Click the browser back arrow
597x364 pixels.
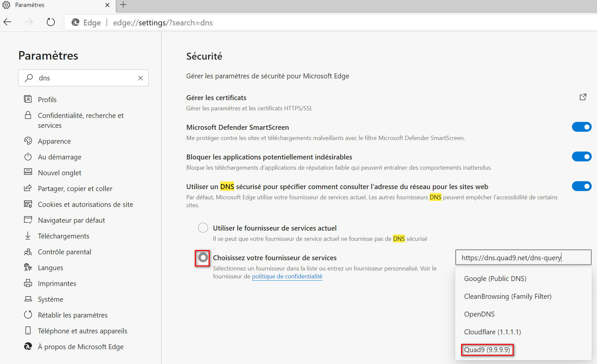pyautogui.click(x=8, y=22)
